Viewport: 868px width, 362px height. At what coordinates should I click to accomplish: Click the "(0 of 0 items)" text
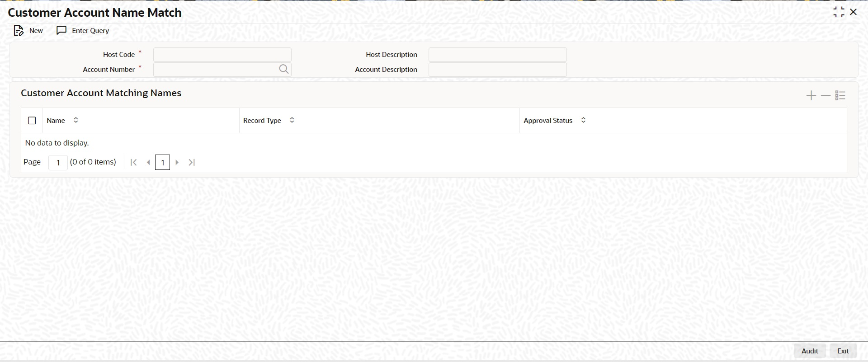(93, 162)
